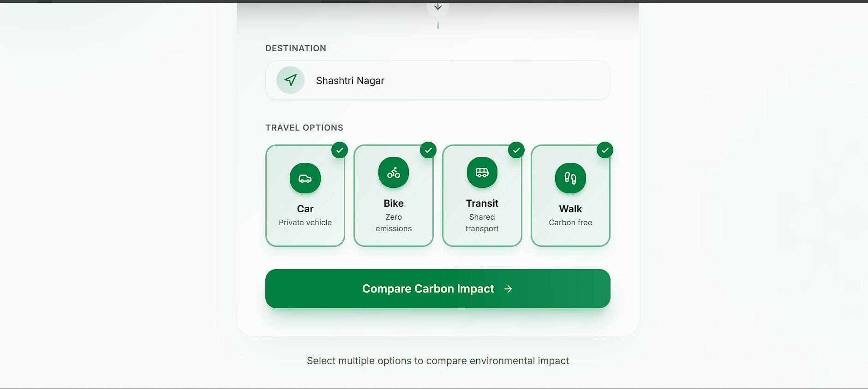Viewport: 868px width, 389px height.
Task: Click the swap down-arrow icon at top
Action: tap(438, 6)
